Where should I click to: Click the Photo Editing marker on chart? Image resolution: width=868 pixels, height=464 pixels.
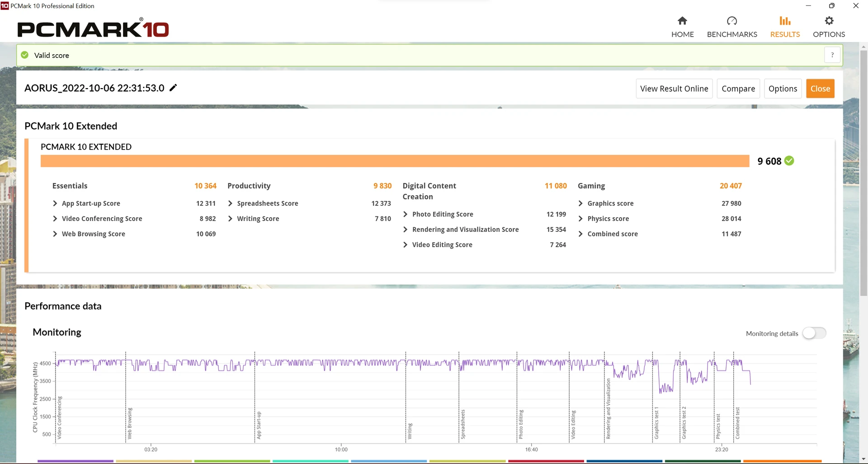point(521,424)
